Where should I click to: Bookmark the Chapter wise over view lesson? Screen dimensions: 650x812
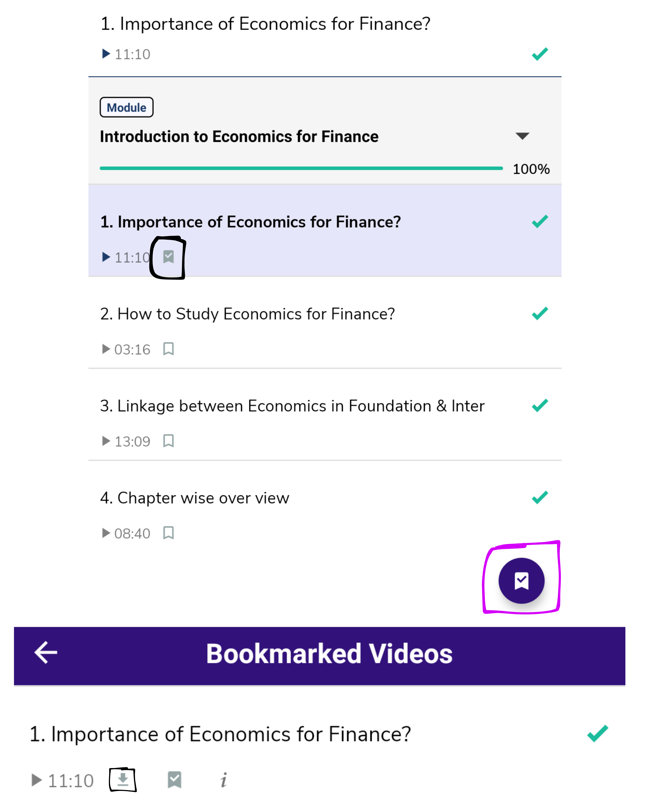pos(168,533)
